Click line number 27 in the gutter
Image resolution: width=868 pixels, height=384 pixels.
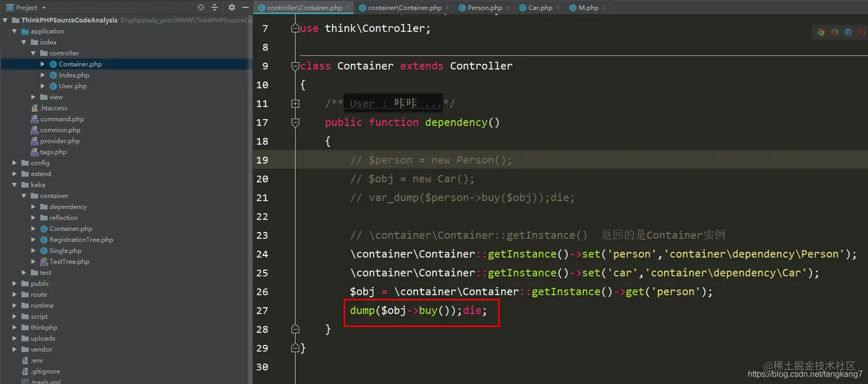click(x=262, y=311)
